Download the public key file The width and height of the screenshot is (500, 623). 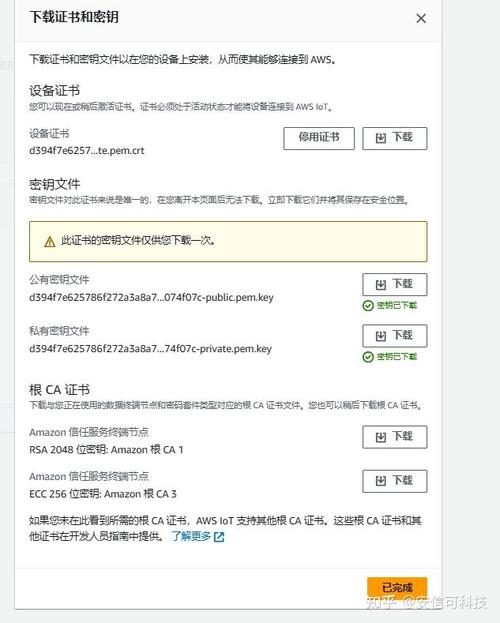coord(395,284)
